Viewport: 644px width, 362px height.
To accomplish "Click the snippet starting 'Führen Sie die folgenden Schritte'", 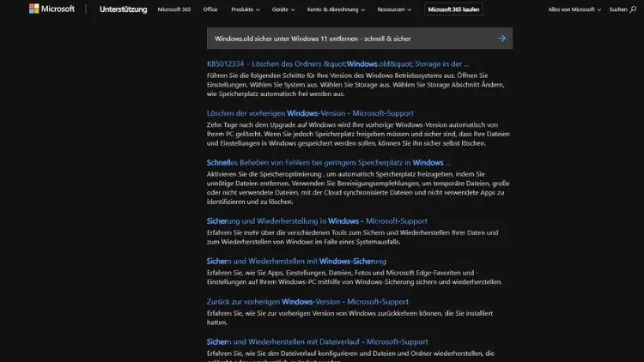I will 355,85.
